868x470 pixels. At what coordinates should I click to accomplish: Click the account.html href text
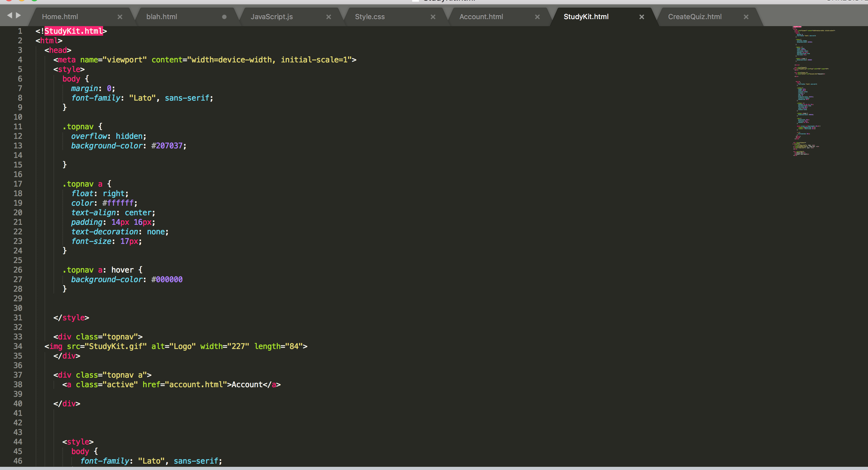pyautogui.click(x=195, y=384)
